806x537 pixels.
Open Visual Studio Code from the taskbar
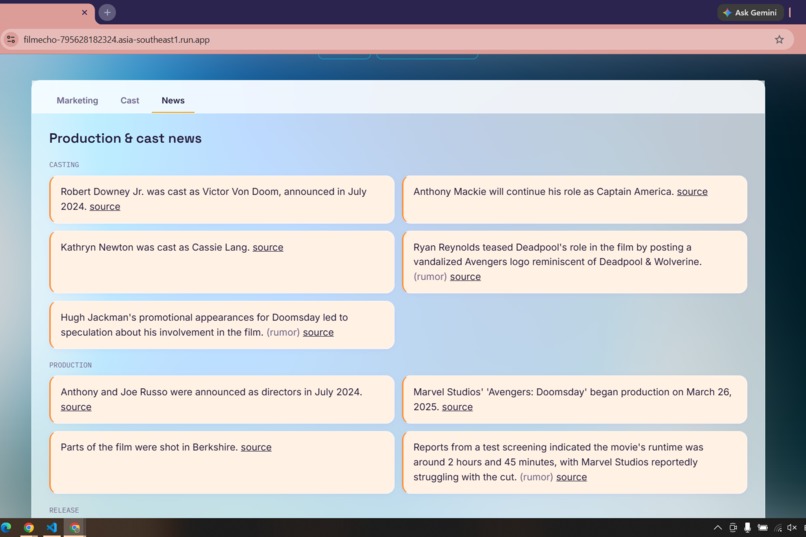(51, 527)
